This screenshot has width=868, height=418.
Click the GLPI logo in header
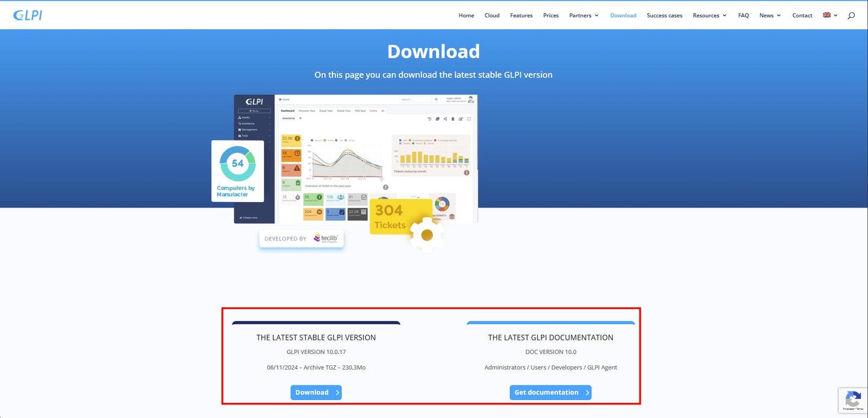coord(28,15)
